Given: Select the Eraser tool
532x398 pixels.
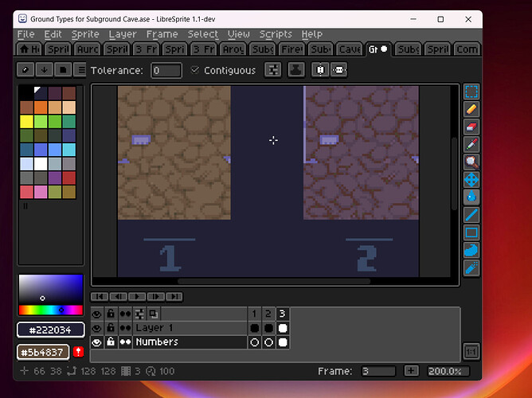Looking at the screenshot, I should pos(471,127).
